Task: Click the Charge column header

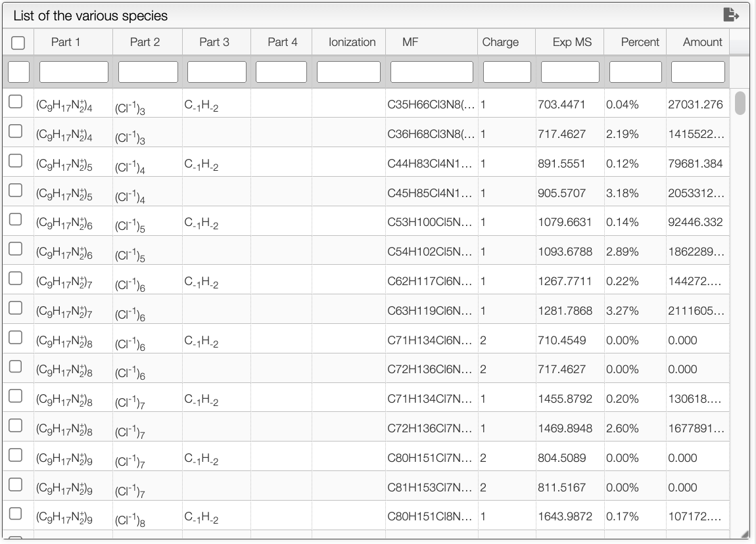Action: pos(500,42)
